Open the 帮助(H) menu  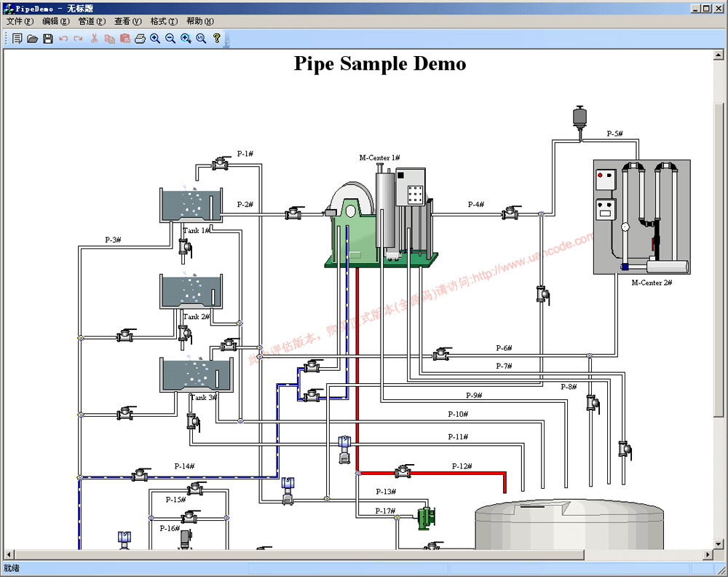coord(199,21)
